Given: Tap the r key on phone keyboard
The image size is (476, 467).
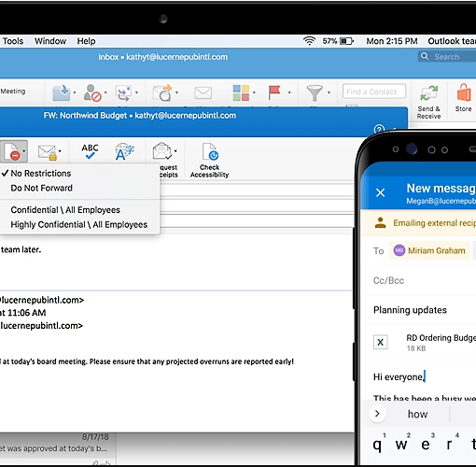Looking at the screenshot, I should coord(449,445).
